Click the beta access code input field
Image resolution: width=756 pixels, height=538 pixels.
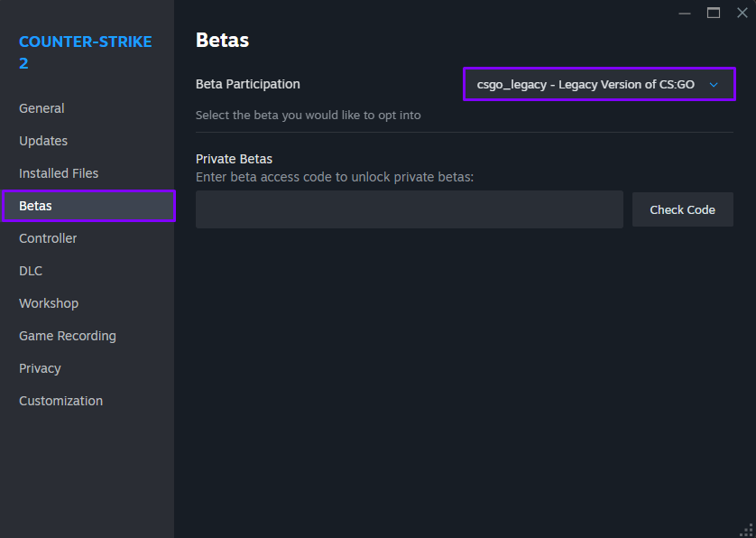[410, 209]
